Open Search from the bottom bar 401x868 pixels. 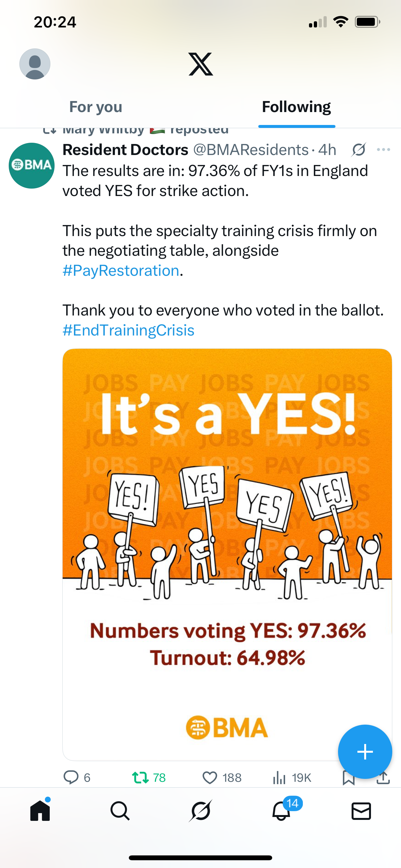pos(120,811)
